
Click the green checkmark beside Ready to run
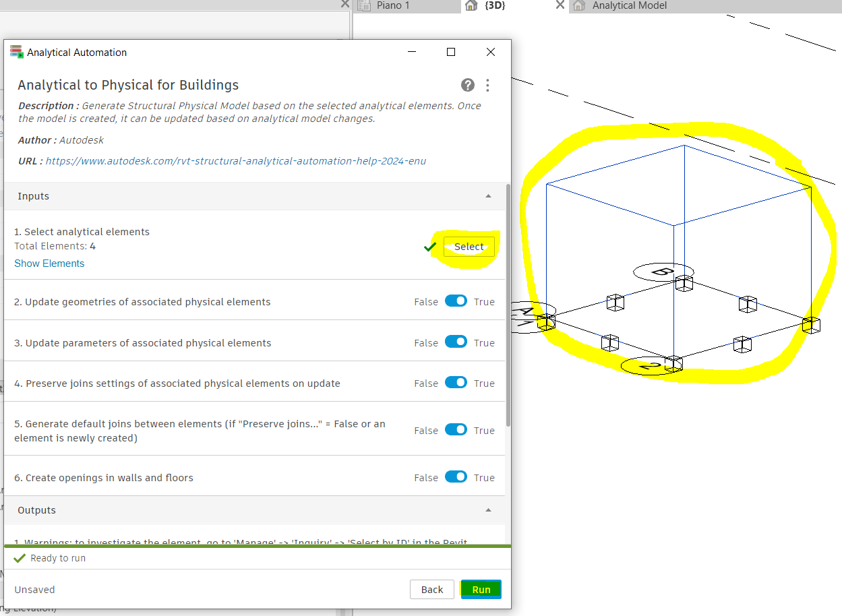pyautogui.click(x=20, y=558)
